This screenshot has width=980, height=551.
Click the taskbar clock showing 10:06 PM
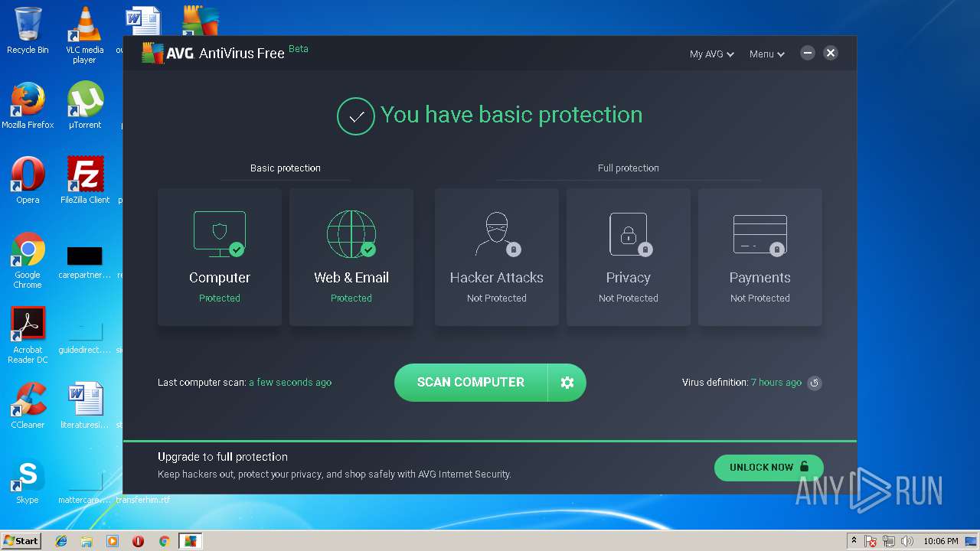click(940, 541)
